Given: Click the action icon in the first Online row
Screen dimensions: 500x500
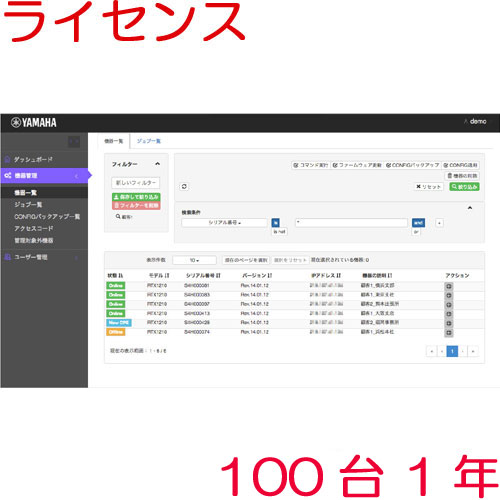Looking at the screenshot, I should [x=449, y=286].
